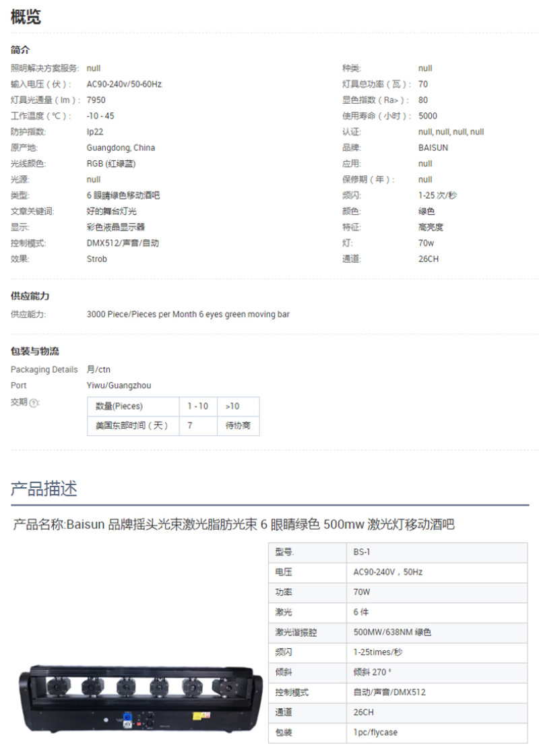
Task: Jump to the 产品描述 section heading
Action: tap(44, 489)
